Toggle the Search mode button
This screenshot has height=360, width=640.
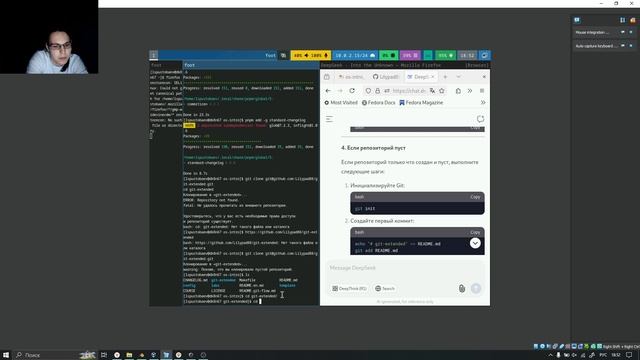385,289
